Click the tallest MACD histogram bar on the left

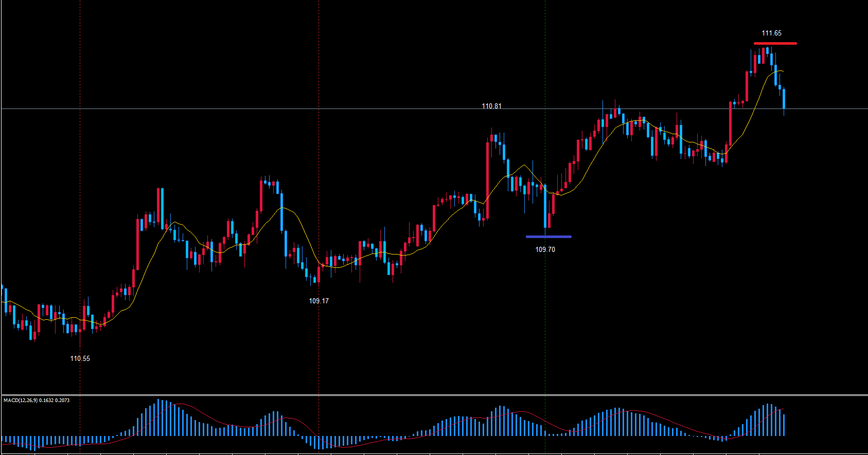tap(158, 417)
